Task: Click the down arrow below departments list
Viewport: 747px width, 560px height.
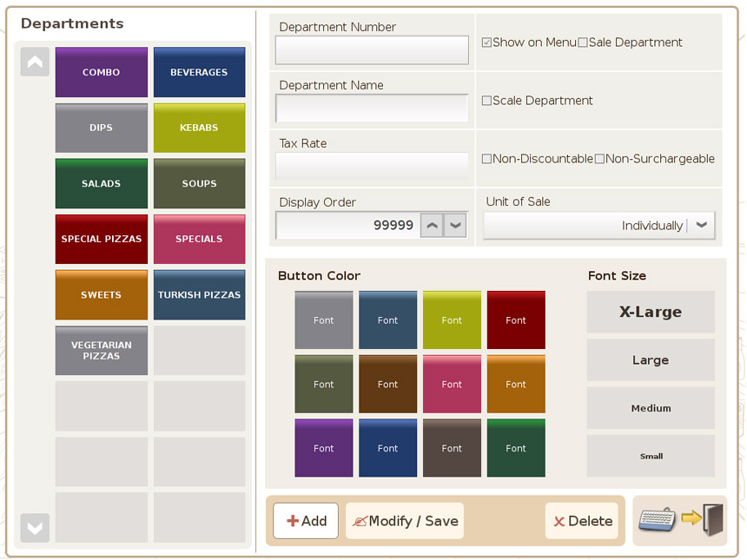Action: (35, 528)
